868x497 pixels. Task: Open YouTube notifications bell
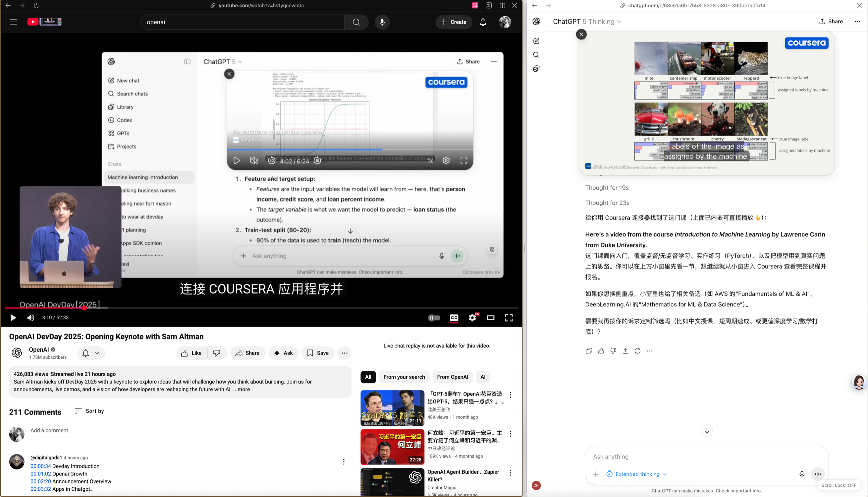[x=483, y=22]
